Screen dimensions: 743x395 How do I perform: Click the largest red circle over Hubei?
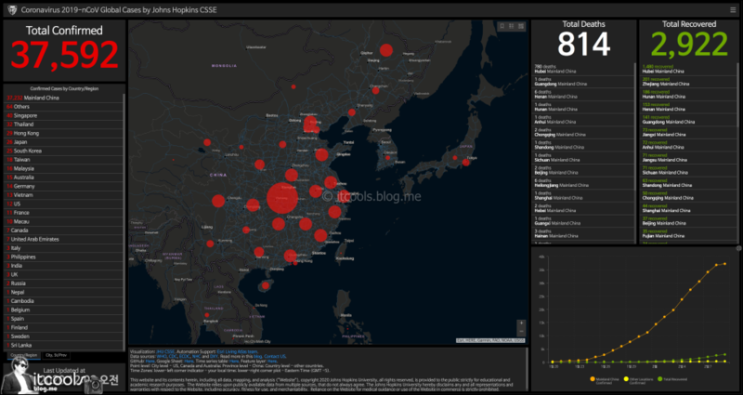point(282,198)
